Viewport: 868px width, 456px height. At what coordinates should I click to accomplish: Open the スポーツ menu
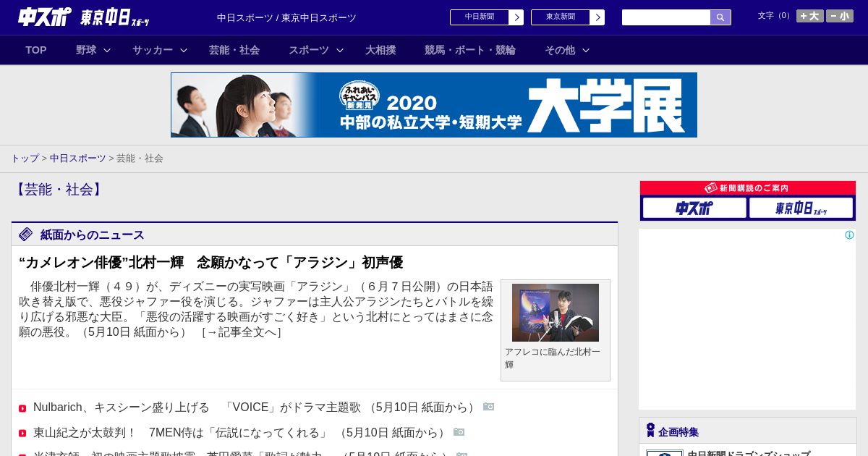pos(309,50)
